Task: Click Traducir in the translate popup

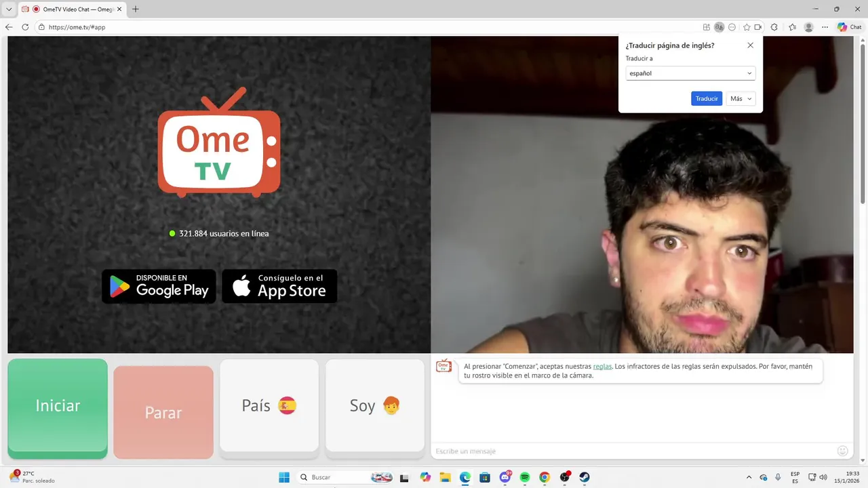Action: (x=707, y=98)
